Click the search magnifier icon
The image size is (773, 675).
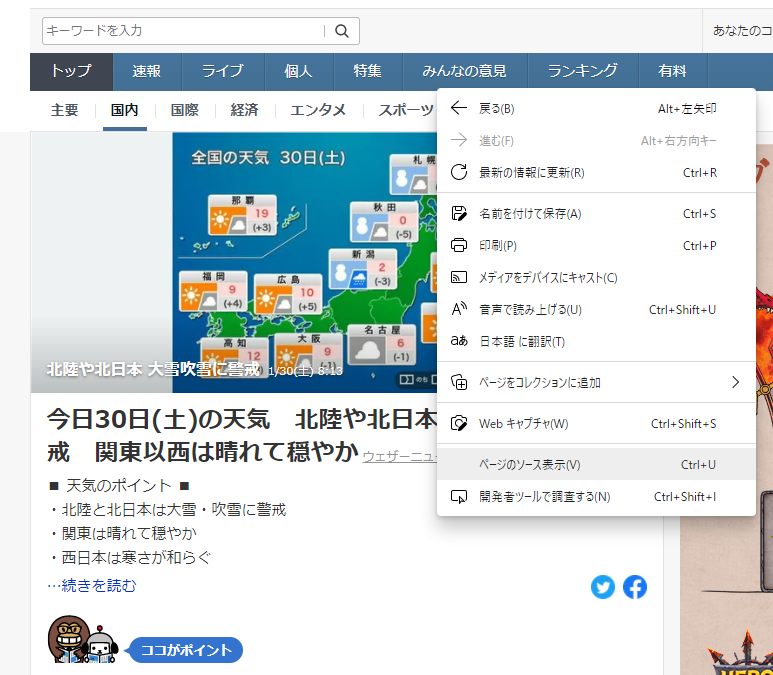342,31
